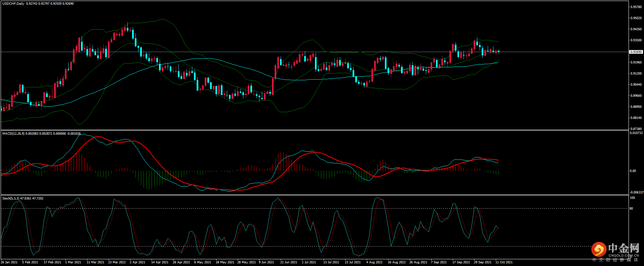This screenshot has width=644, height=266.
Task: Click the MACD(12,26,9) indicator label
Action: click(13, 134)
